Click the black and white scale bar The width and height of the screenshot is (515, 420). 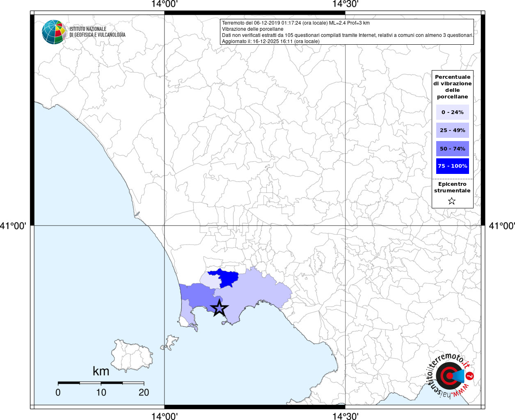click(101, 383)
